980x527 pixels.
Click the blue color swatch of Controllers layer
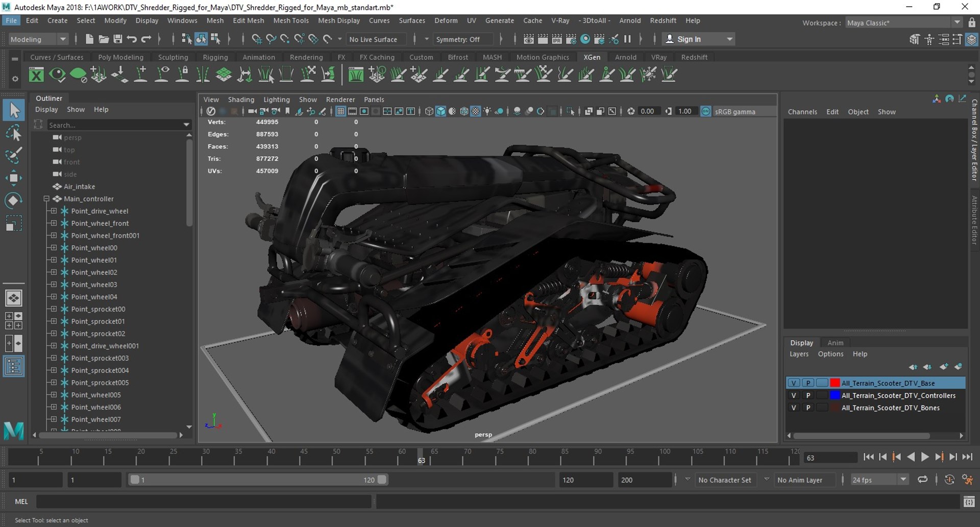tap(835, 395)
